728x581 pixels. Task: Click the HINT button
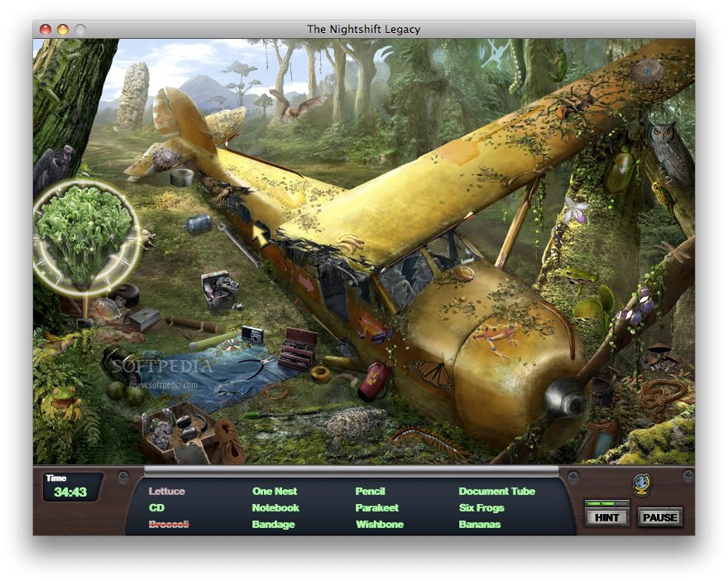(x=606, y=517)
